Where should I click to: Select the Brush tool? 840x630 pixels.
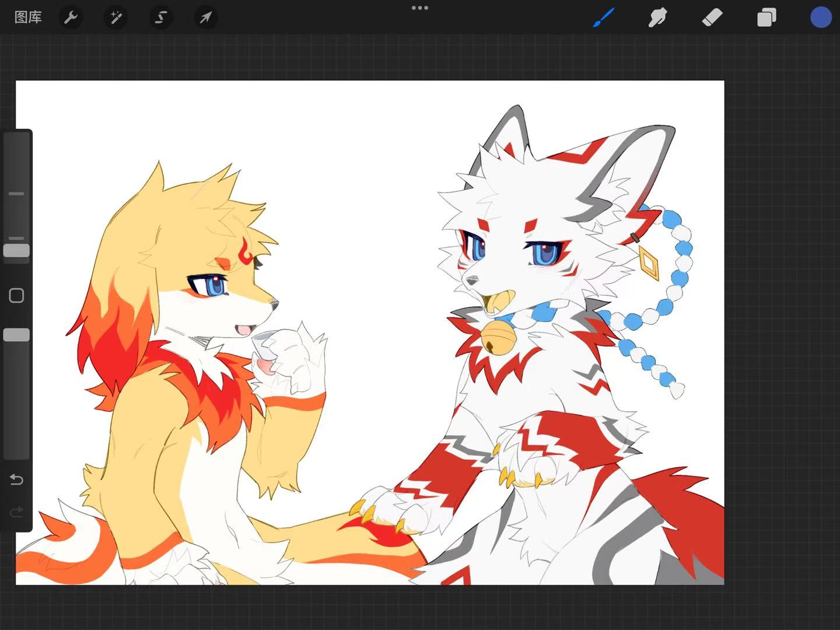[604, 17]
